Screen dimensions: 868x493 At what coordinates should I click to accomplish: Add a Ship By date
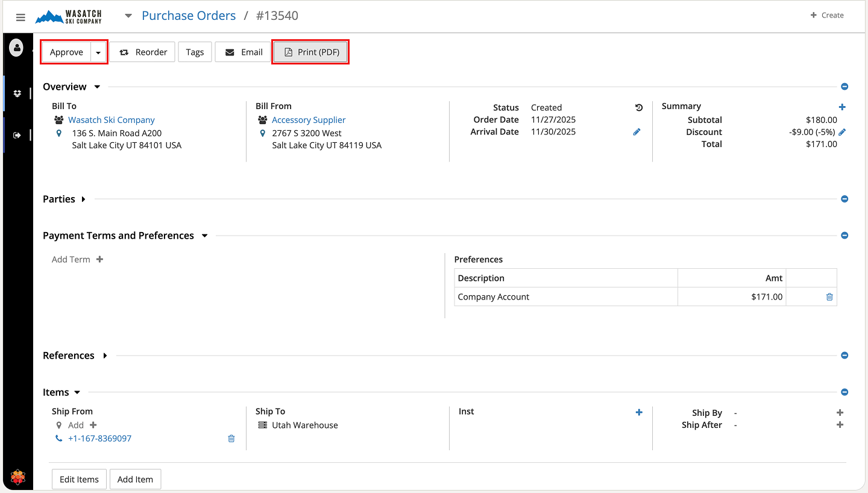pyautogui.click(x=840, y=413)
